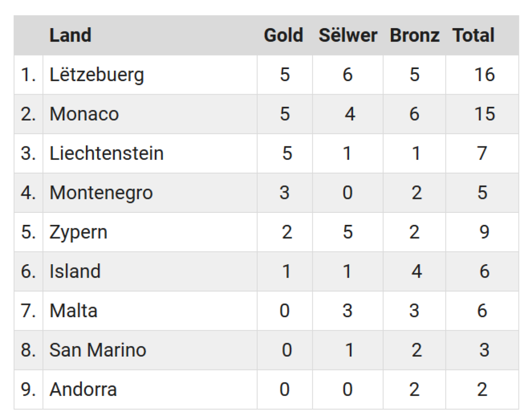Click rank number 9. in last row
Viewport: 528px width, 420px height.
(28, 389)
